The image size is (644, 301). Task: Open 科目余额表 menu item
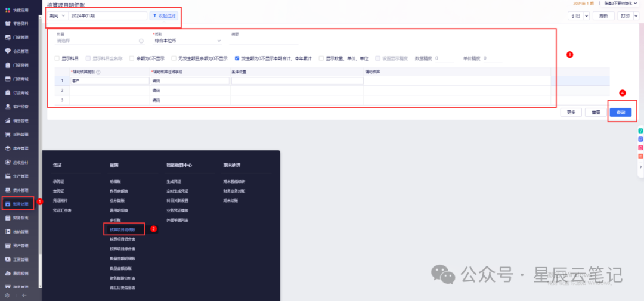point(119,191)
